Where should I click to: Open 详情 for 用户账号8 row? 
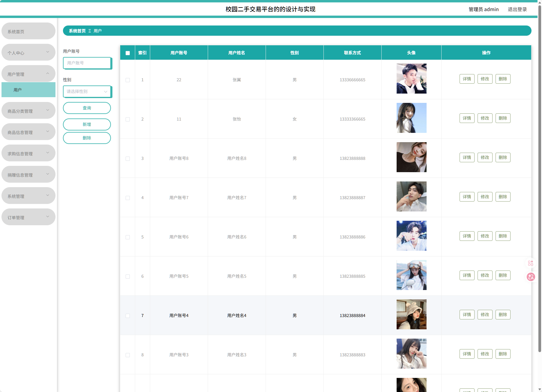tap(467, 157)
